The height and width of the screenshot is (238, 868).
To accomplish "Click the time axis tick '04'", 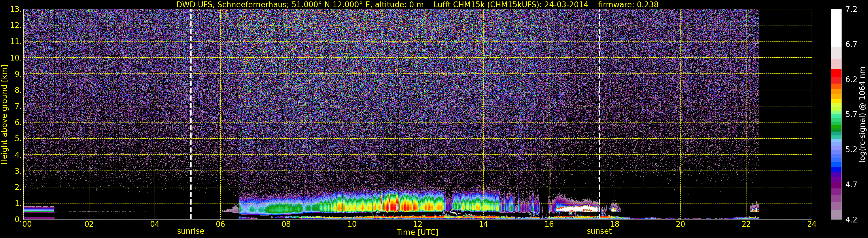I will click(155, 224).
